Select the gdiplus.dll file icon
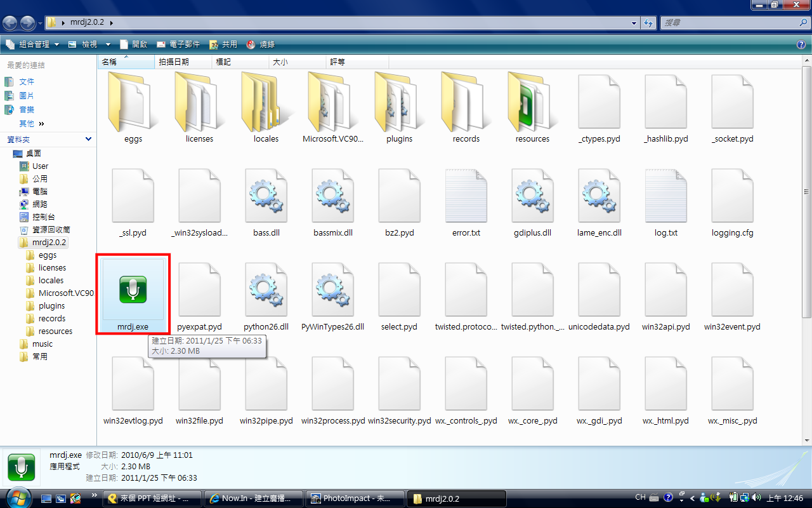812x508 pixels. [x=533, y=196]
